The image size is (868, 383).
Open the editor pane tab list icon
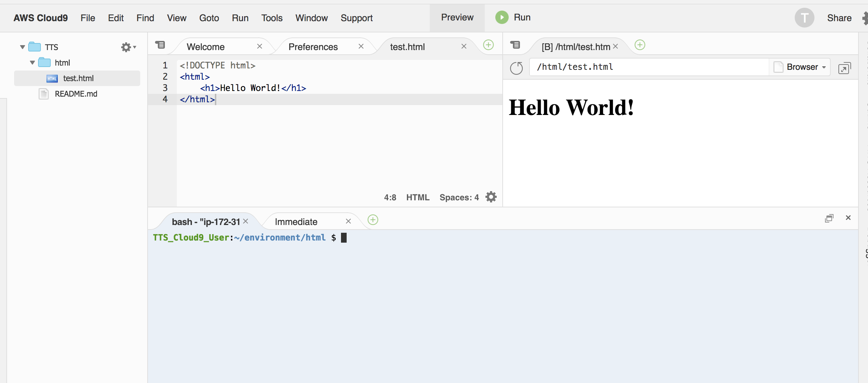pos(160,45)
